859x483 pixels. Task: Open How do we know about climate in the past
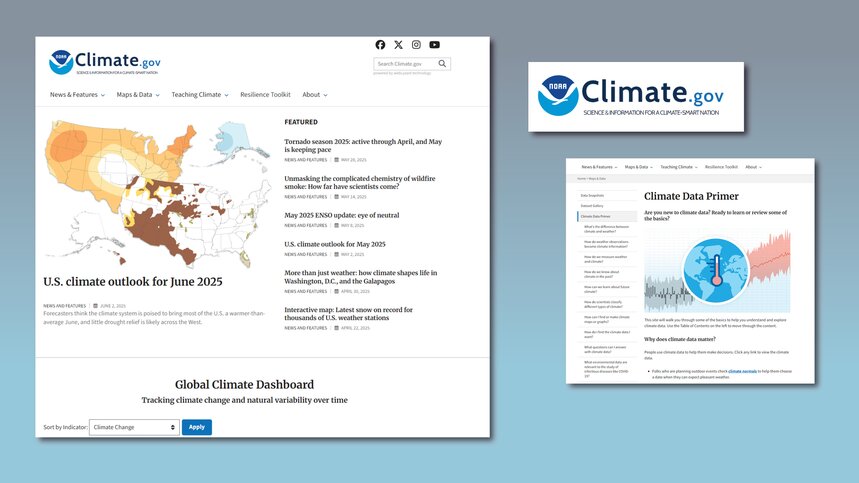[602, 274]
